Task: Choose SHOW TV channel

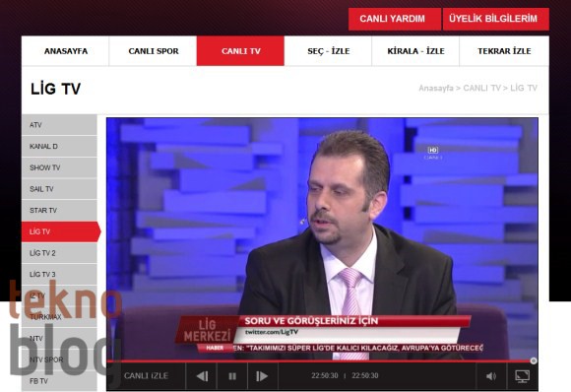Action: (x=59, y=167)
